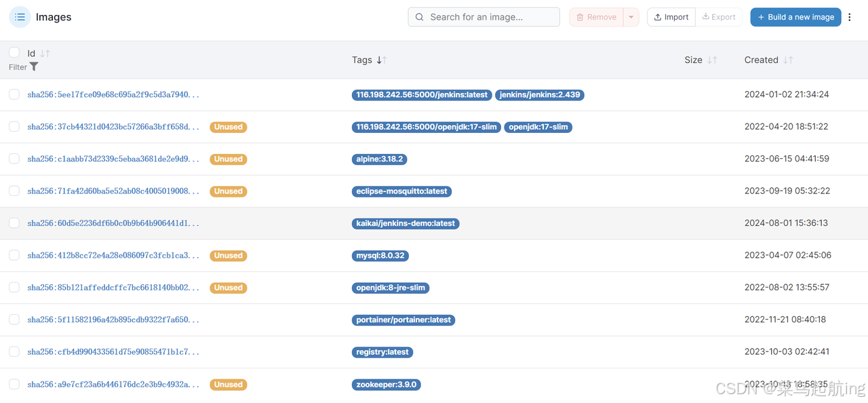Click the portainer/portainer:latest tag badge
The width and height of the screenshot is (868, 403).
[403, 320]
